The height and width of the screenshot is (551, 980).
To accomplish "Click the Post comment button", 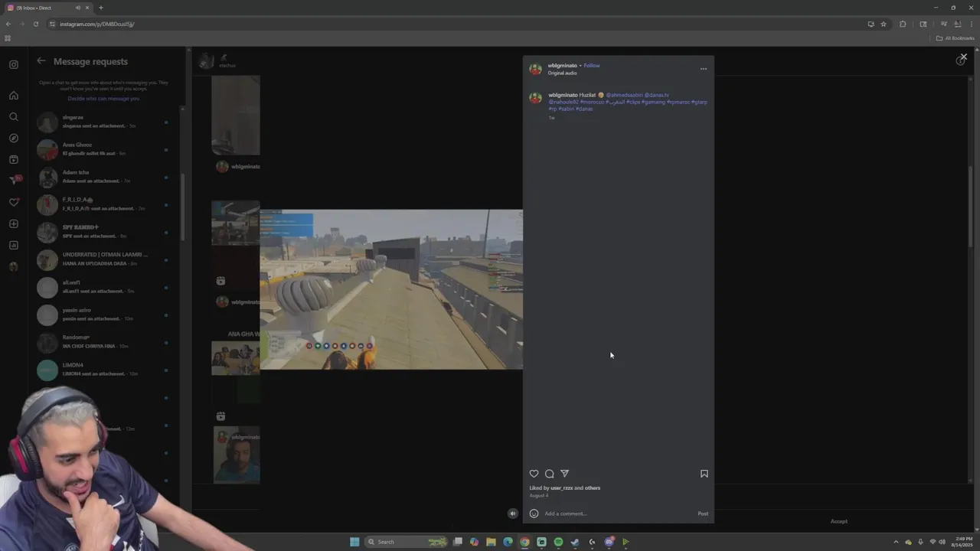I will coord(703,514).
